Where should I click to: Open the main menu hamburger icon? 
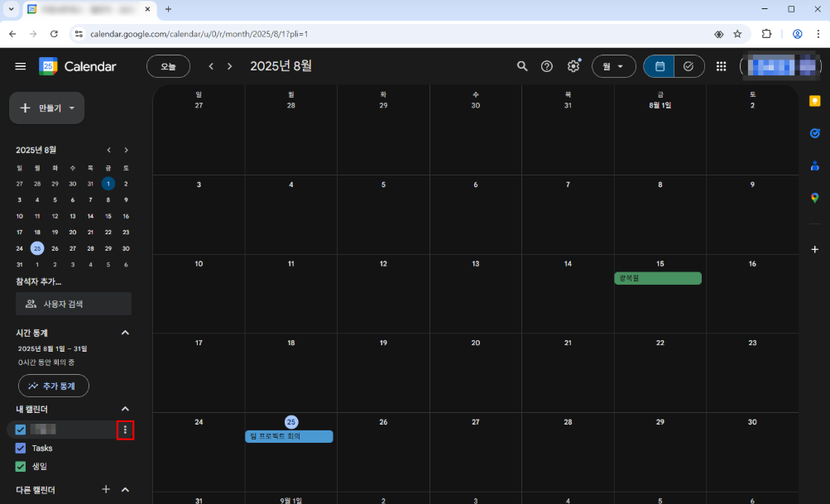[20, 66]
